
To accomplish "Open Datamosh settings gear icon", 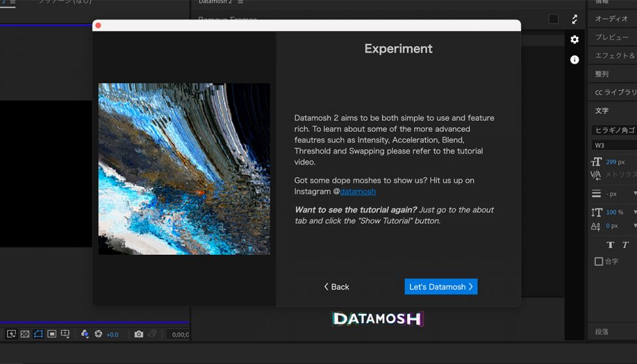I will coord(575,40).
